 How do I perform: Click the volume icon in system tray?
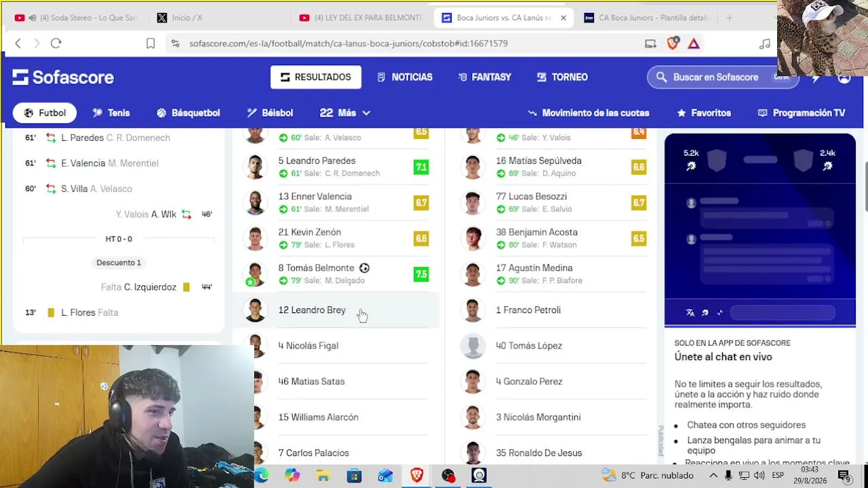click(759, 476)
